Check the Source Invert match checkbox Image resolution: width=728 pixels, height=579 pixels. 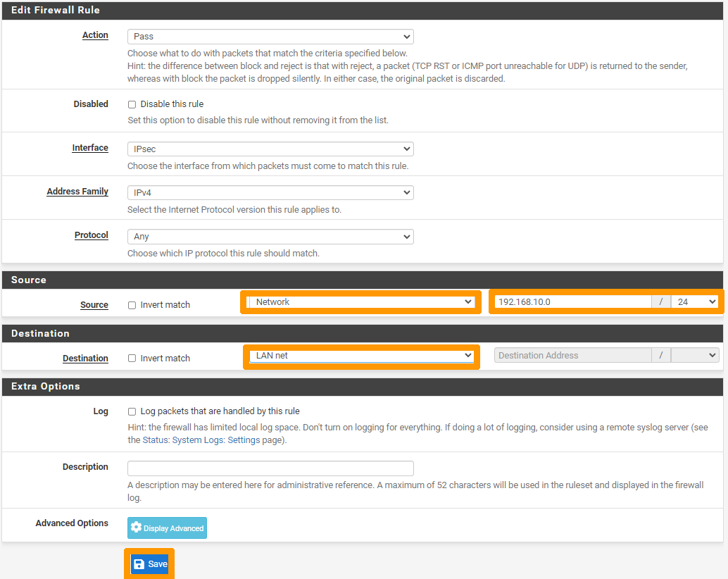point(132,305)
